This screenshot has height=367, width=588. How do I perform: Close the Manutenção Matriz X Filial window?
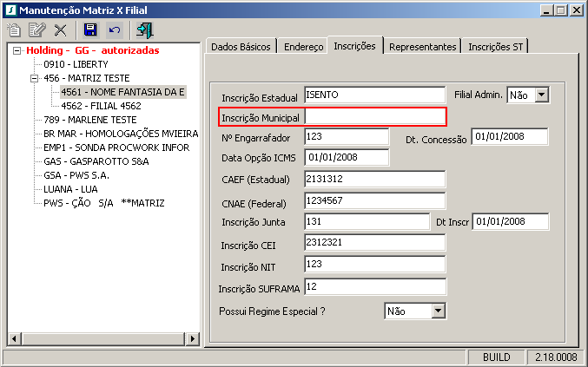[x=577, y=10]
